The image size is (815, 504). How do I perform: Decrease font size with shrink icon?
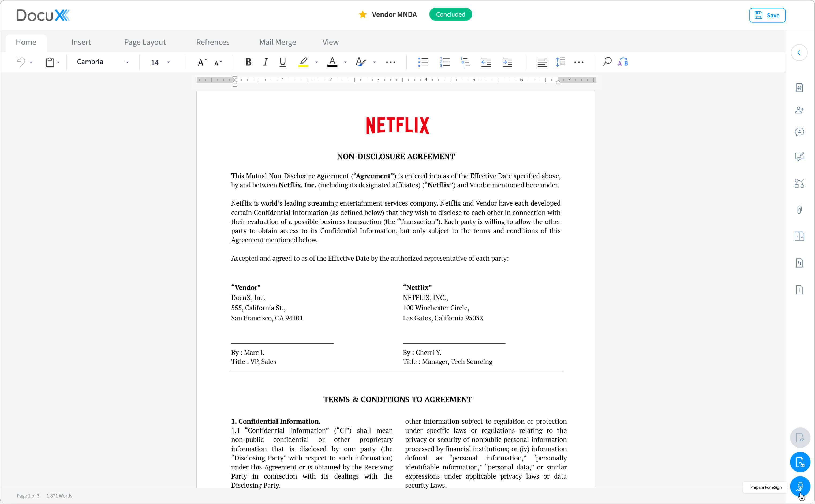[218, 63]
